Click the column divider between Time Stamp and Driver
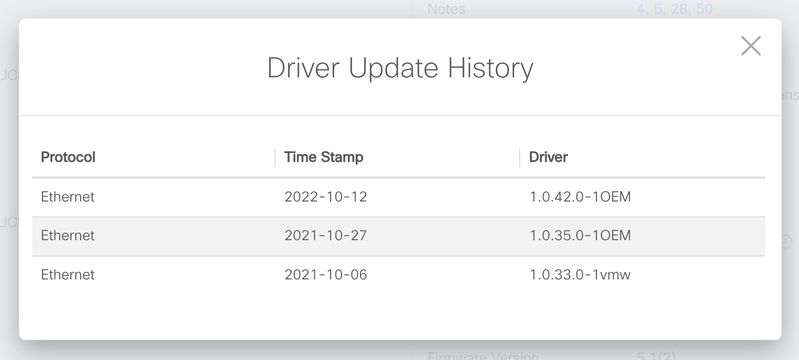799x360 pixels. coord(520,158)
